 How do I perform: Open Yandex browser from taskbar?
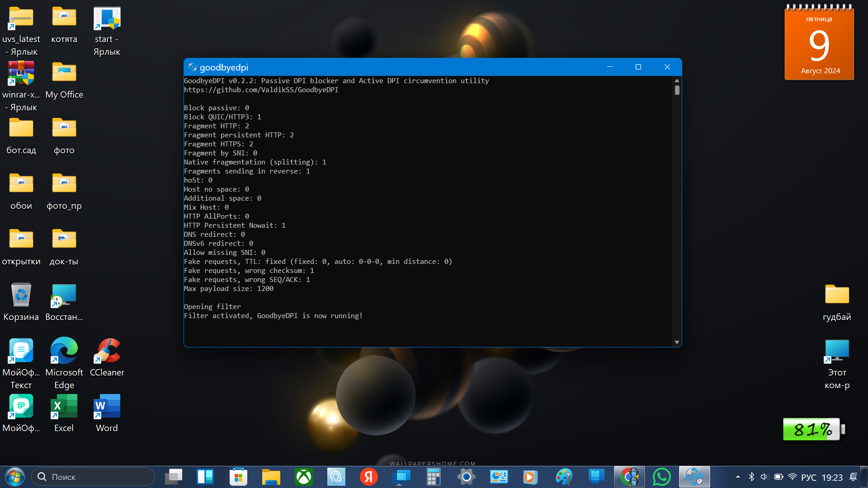(369, 477)
